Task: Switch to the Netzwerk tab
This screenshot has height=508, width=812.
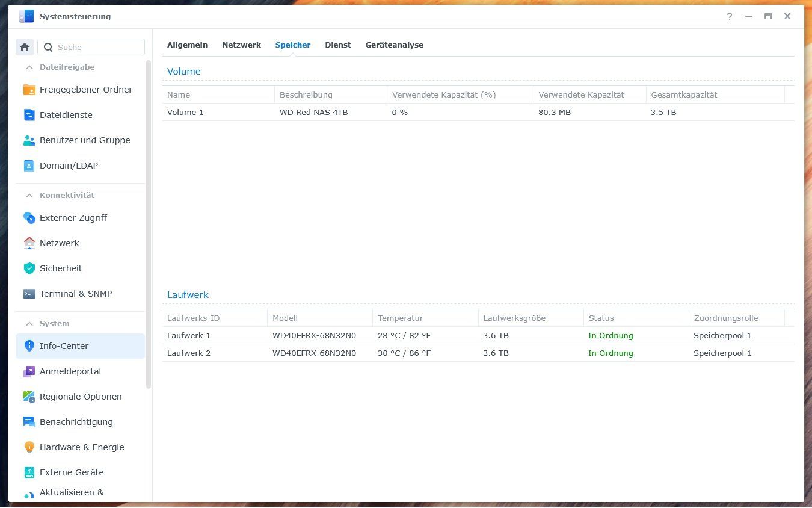Action: pos(241,45)
